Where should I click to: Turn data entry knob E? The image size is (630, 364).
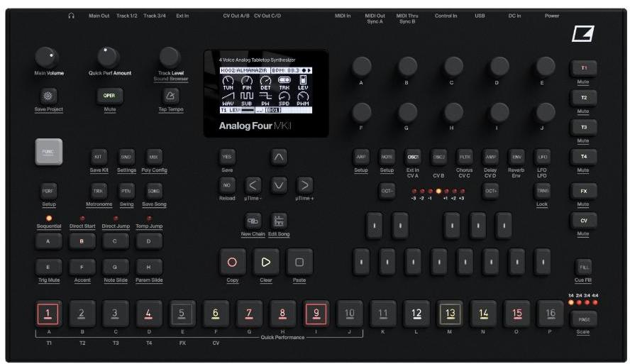pyautogui.click(x=546, y=67)
